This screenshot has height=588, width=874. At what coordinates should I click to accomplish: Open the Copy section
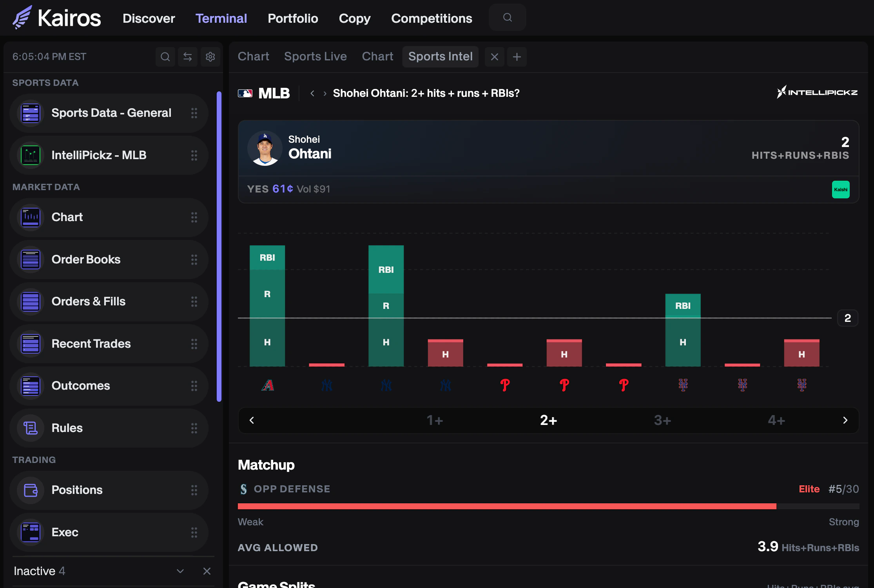click(355, 18)
